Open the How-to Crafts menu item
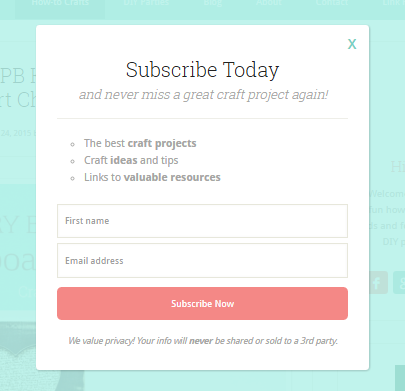 [x=60, y=3]
